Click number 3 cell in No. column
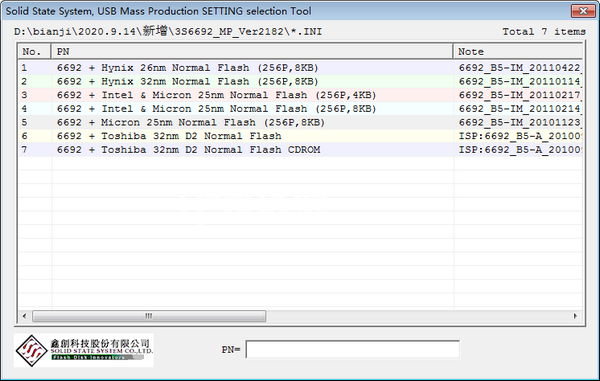600x381 pixels. pos(24,95)
